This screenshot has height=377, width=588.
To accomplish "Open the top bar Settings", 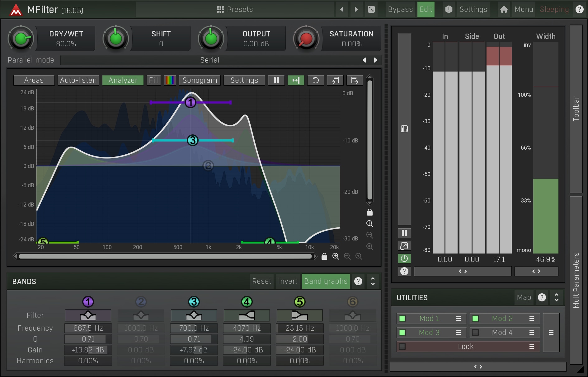I will click(473, 9).
